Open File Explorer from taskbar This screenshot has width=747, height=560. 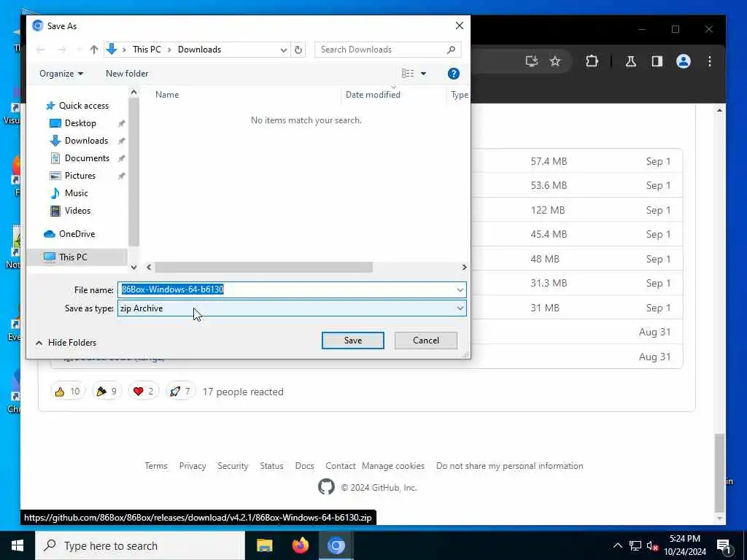(264, 545)
